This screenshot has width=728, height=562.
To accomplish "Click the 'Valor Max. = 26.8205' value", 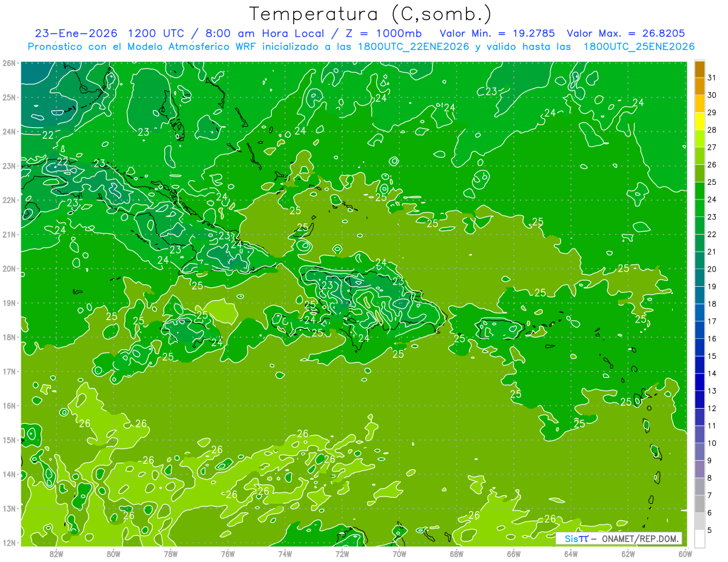I will (626, 33).
